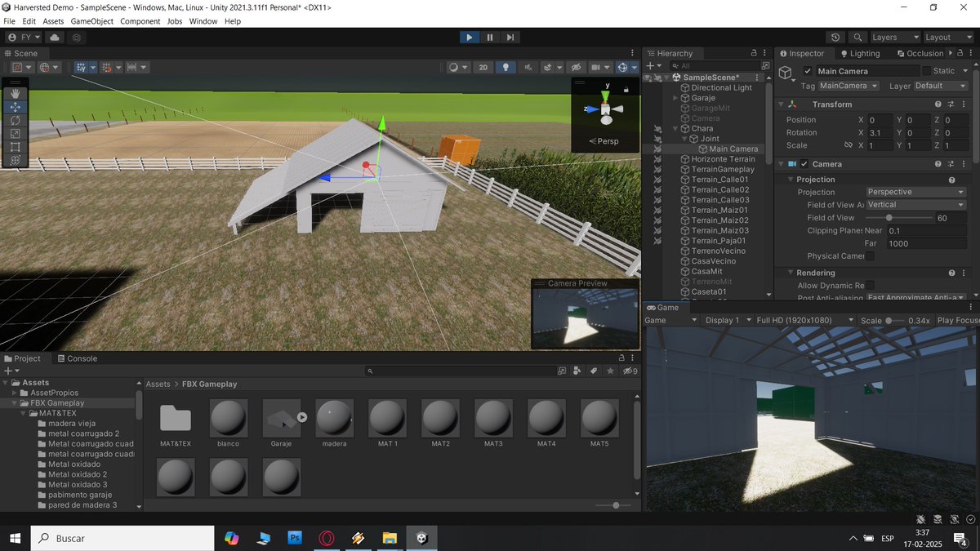Open the GameObject menu
Screen dimensions: 980x551
[91, 21]
